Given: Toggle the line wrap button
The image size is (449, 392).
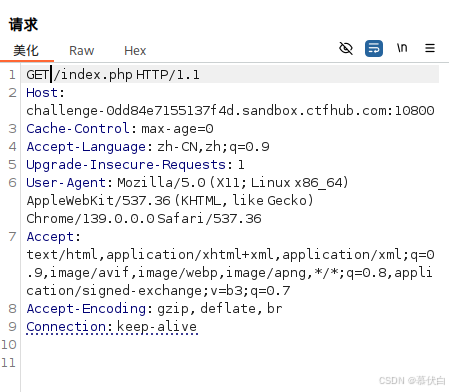Looking at the screenshot, I should pos(374,49).
